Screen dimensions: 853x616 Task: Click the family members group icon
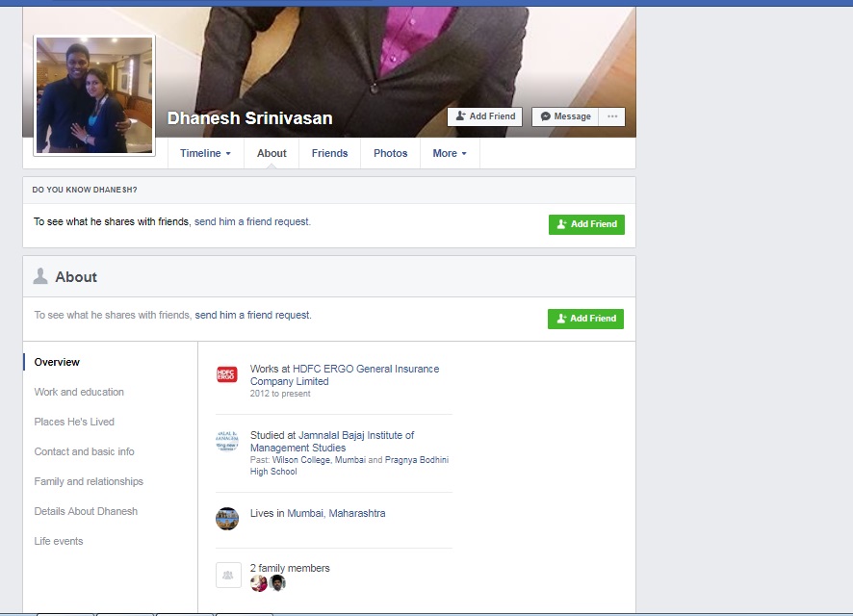[x=228, y=575]
